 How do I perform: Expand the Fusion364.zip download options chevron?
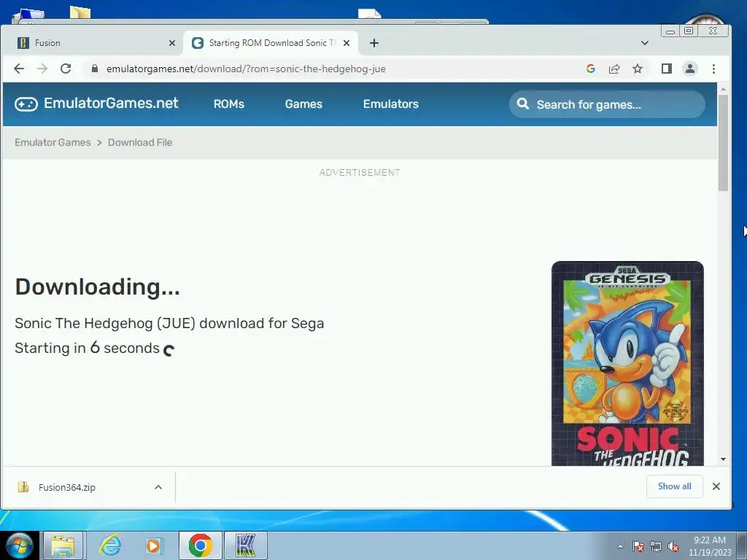(158, 487)
